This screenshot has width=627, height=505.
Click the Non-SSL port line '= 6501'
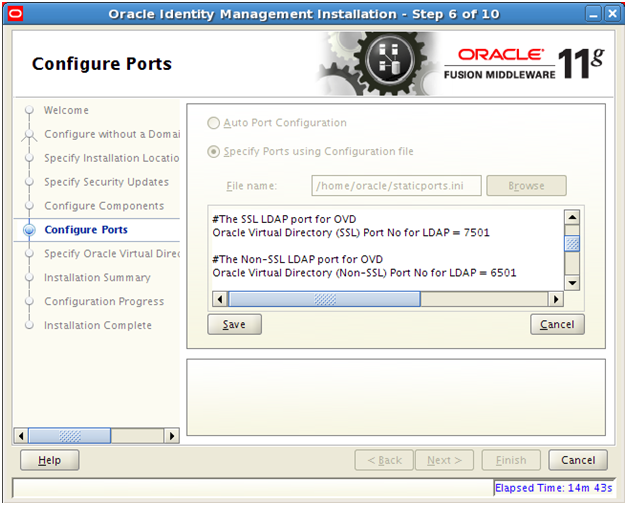pos(364,273)
